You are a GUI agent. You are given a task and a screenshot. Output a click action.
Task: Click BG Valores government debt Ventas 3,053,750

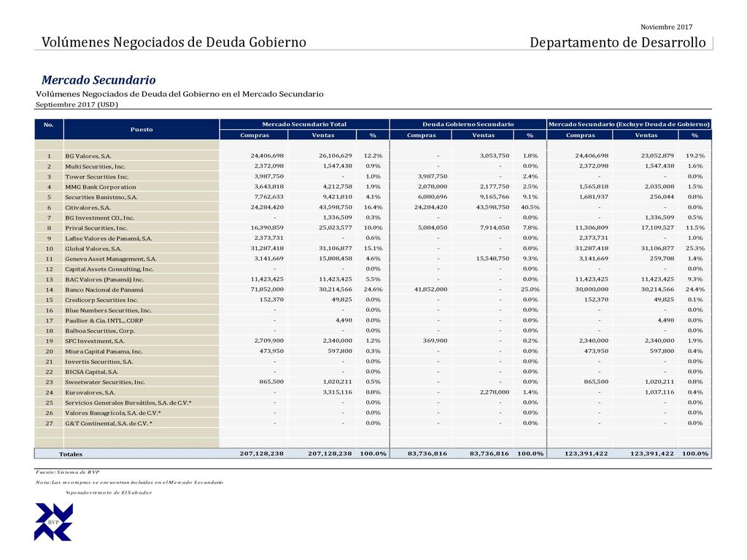[x=495, y=156]
